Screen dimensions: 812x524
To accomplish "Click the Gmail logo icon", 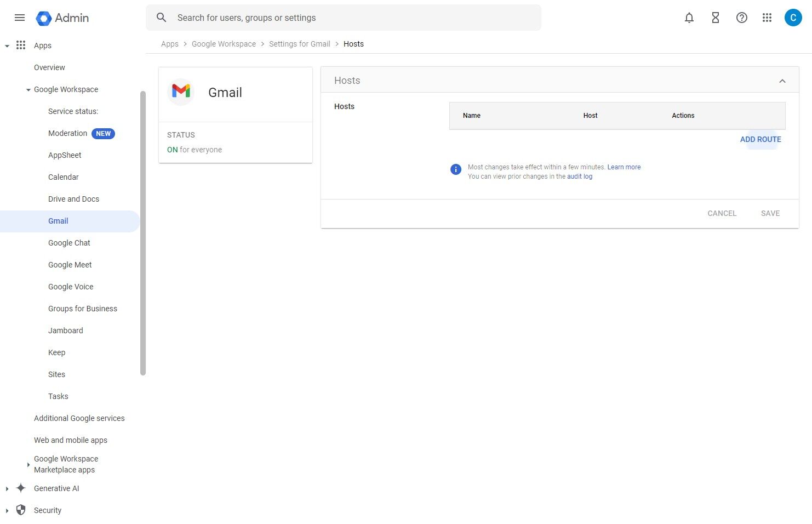I will pos(181,92).
